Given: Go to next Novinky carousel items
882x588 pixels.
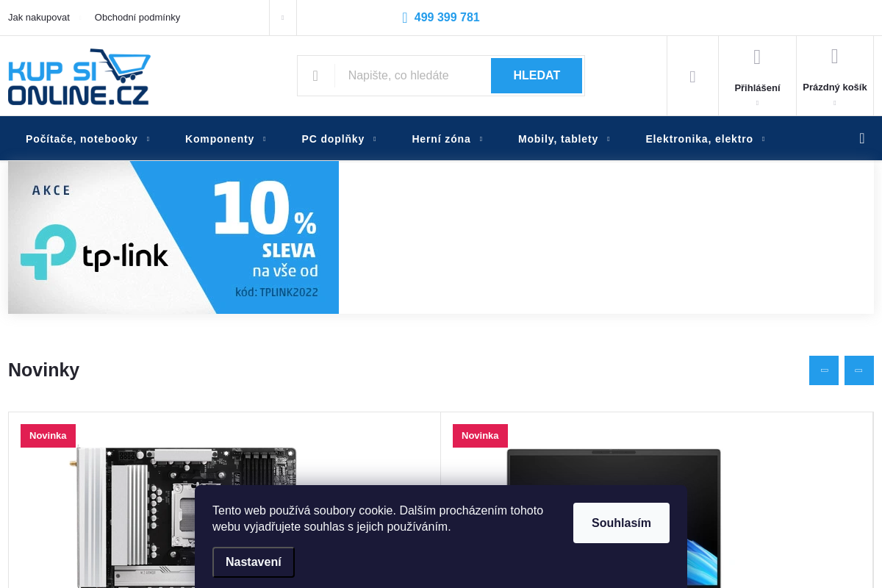Looking at the screenshot, I should pyautogui.click(x=859, y=370).
